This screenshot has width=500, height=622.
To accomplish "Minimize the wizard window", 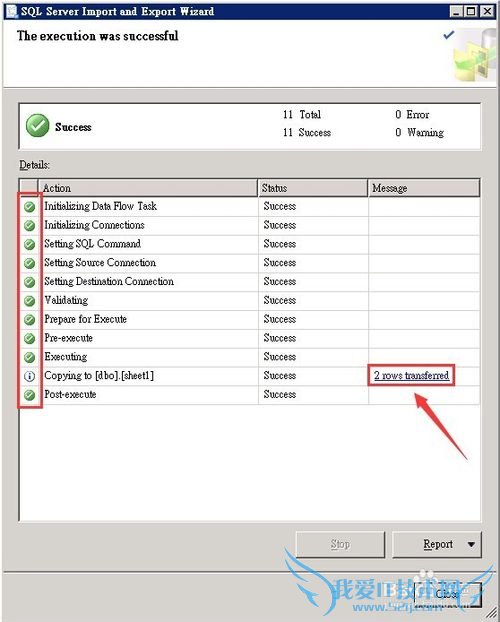I will tap(456, 12).
